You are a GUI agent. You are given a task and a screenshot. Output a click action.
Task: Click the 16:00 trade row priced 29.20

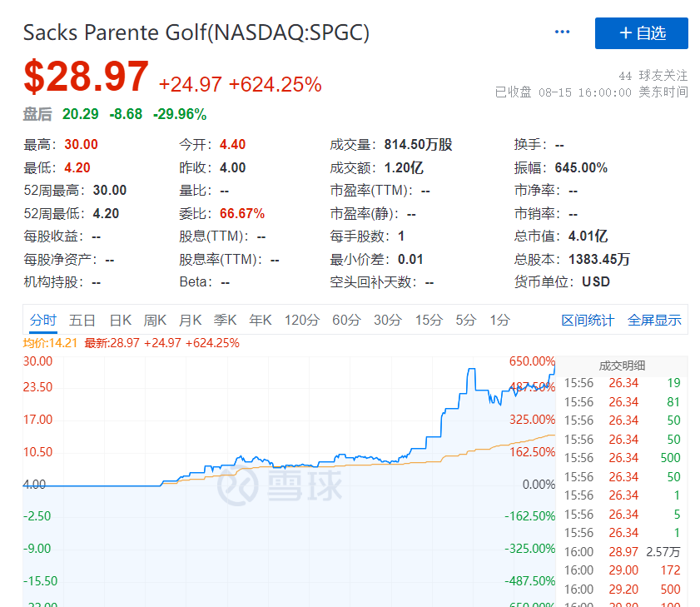click(622, 590)
